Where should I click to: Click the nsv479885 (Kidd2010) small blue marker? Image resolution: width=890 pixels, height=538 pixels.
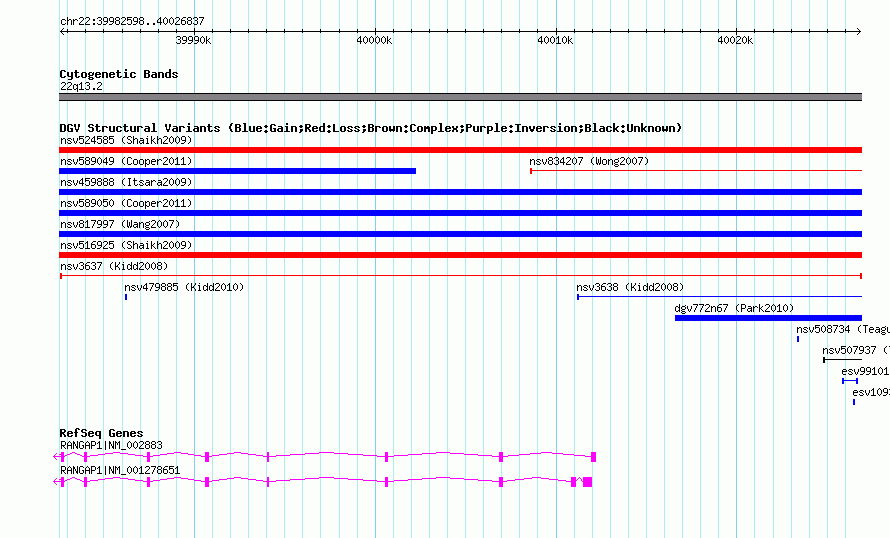[x=125, y=297]
